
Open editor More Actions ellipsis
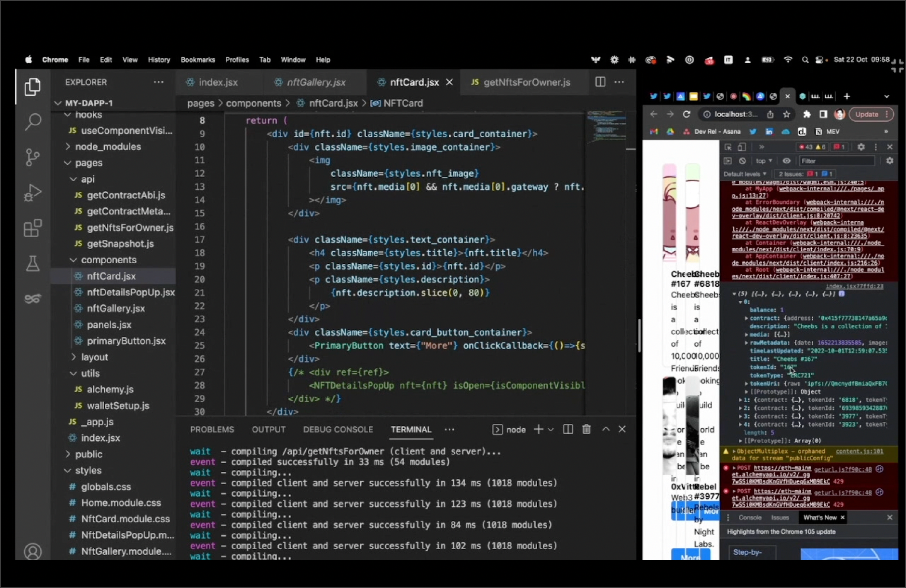[x=619, y=82]
